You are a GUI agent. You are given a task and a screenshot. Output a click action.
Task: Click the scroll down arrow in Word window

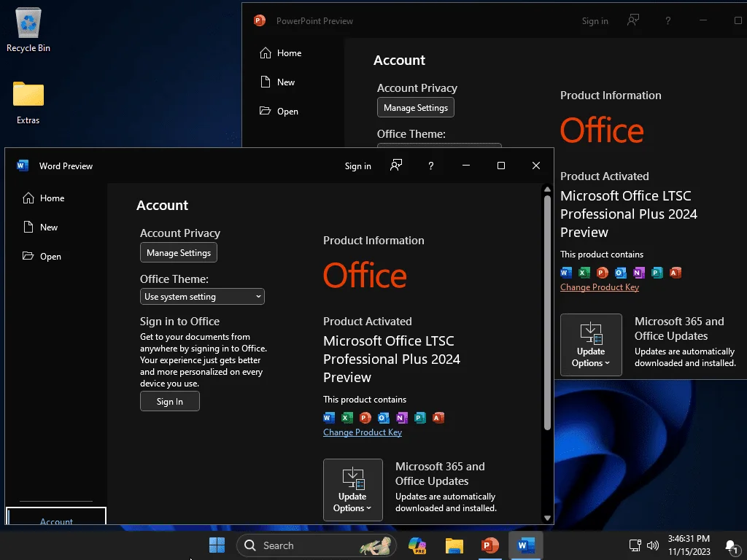click(x=547, y=518)
